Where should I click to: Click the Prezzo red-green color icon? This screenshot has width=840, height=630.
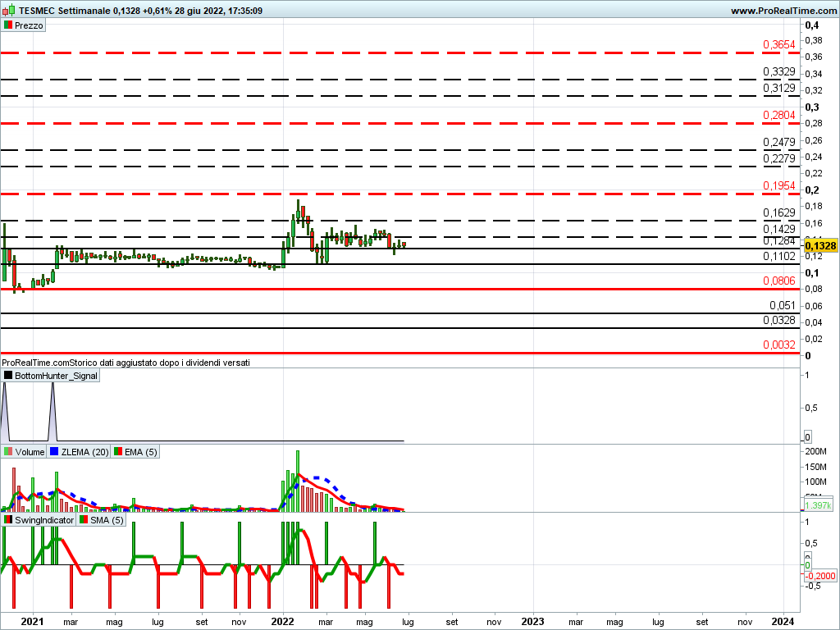click(x=8, y=25)
